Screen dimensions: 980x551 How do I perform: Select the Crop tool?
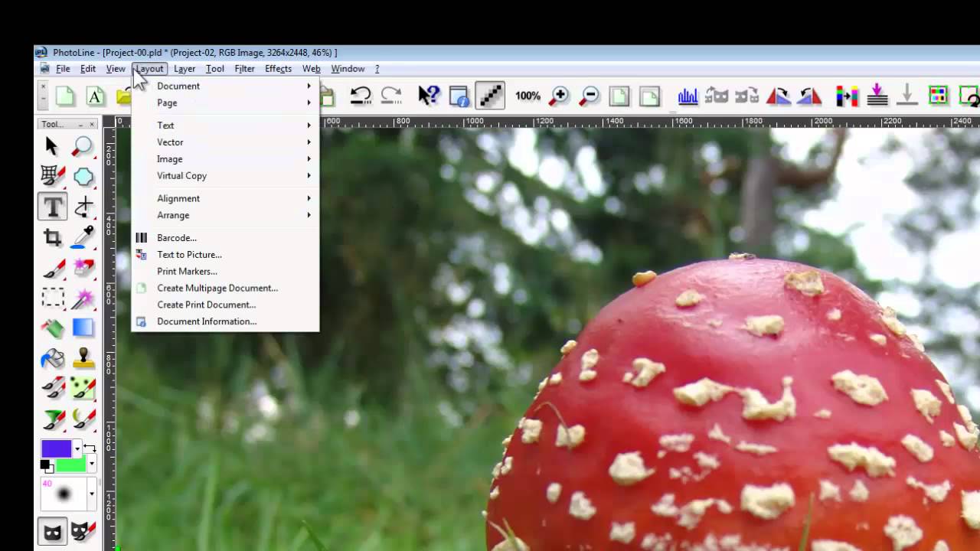[52, 237]
